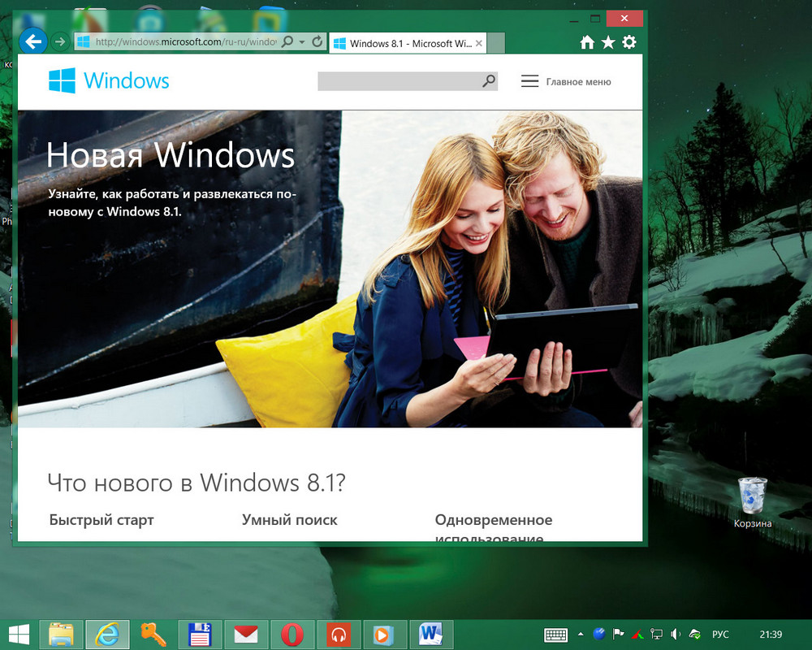Open the Быстрый старт link

(101, 519)
